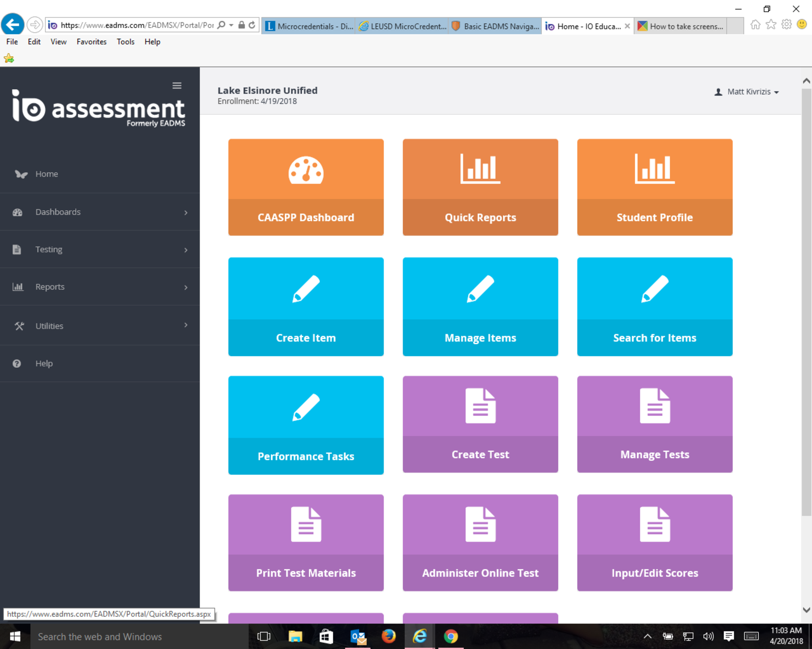Open the Quick Reports chart tile
The image size is (812, 649).
pos(480,187)
